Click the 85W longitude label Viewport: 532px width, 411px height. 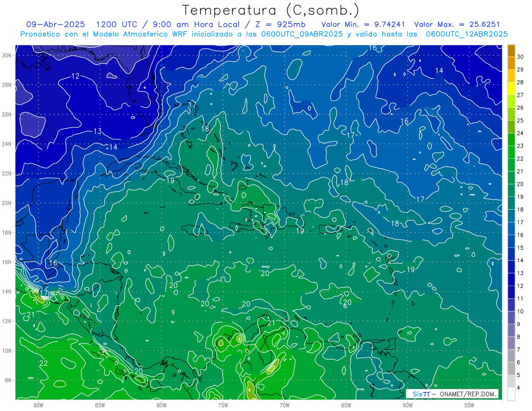pyautogui.click(x=100, y=405)
